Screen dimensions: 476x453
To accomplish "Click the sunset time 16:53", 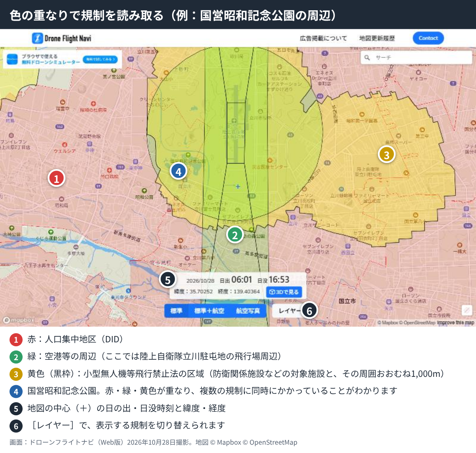I will (x=279, y=280).
